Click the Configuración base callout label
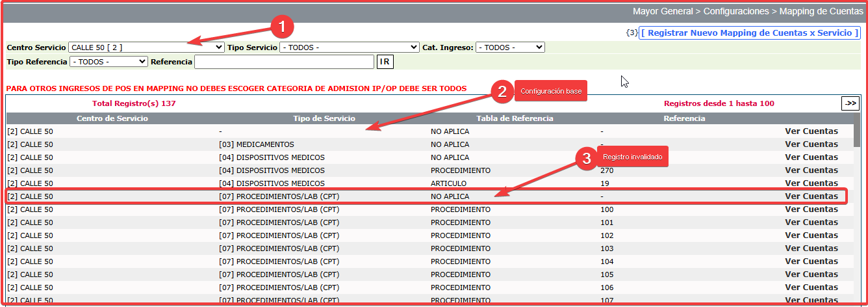 click(551, 92)
